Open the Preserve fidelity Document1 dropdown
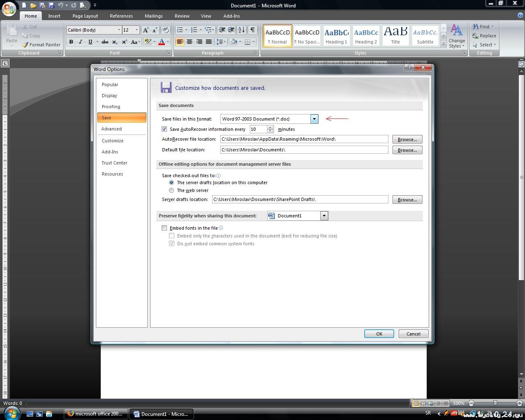 324,216
